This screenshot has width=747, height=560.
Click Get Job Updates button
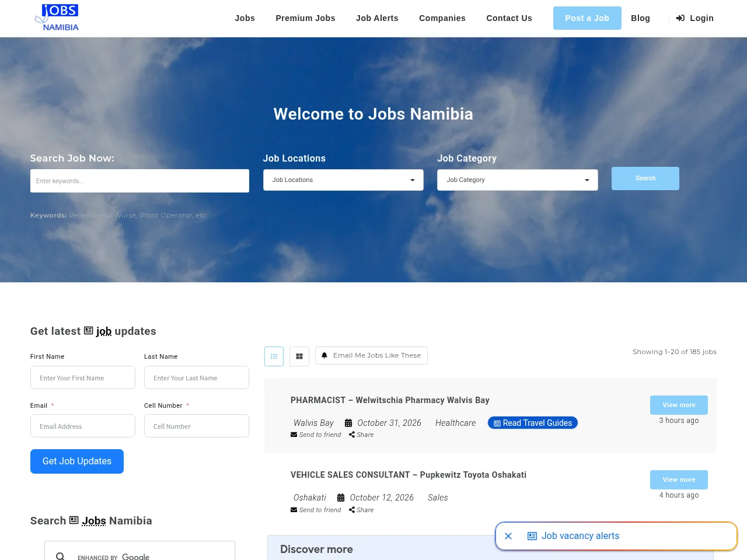77,461
